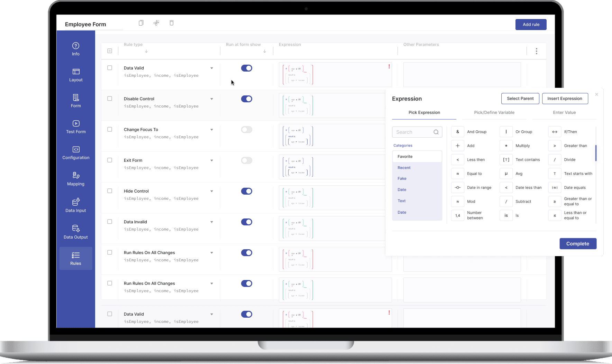Open Data Output in the sidebar

(x=76, y=232)
